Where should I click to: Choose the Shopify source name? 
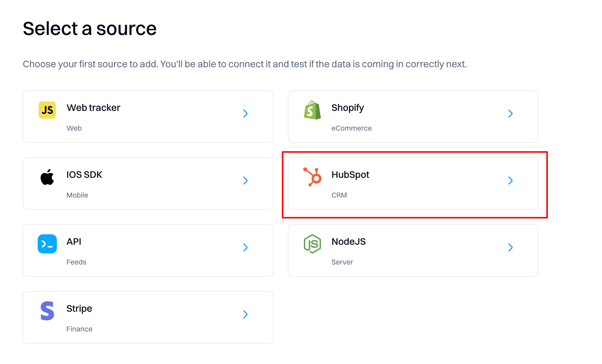(348, 108)
